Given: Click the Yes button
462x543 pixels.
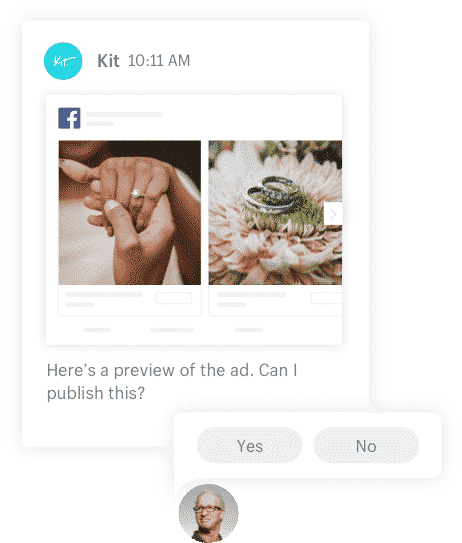Looking at the screenshot, I should coord(250,446).
